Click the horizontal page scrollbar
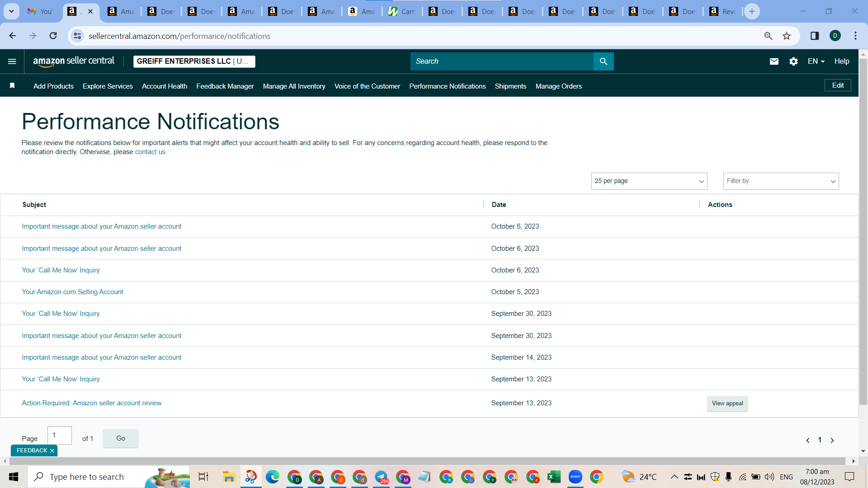 (x=427, y=461)
